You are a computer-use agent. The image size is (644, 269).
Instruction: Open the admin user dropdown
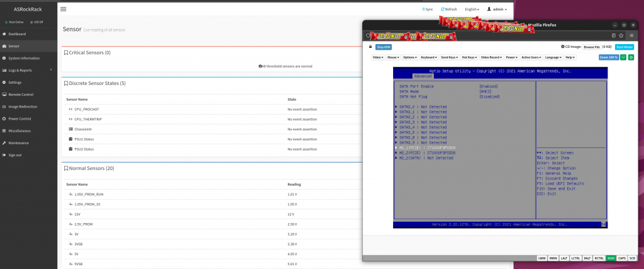pos(497,9)
